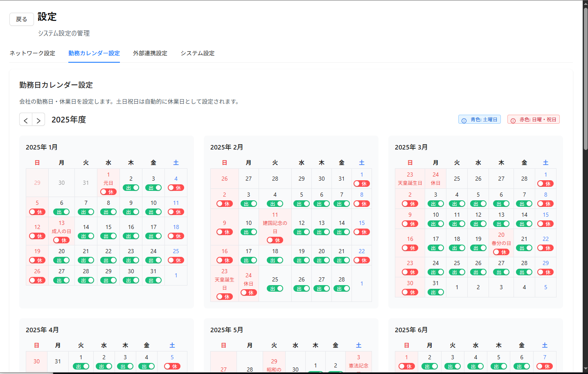Click the 赤色: 日曜・祝日 legend badge
Image resolution: width=588 pixels, height=374 pixels.
533,120
